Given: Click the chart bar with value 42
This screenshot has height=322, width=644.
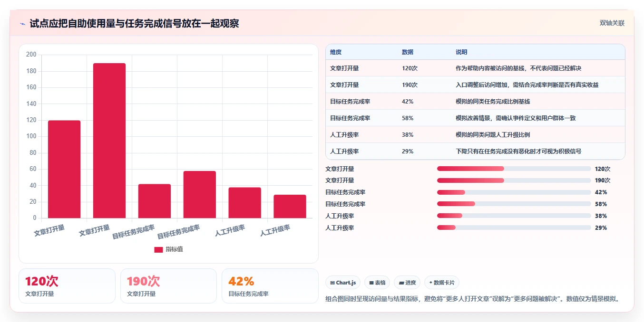Looking at the screenshot, I should point(155,201).
